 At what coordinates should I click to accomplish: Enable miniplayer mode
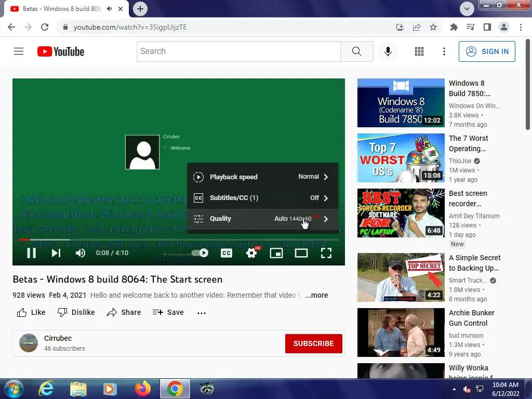(276, 253)
